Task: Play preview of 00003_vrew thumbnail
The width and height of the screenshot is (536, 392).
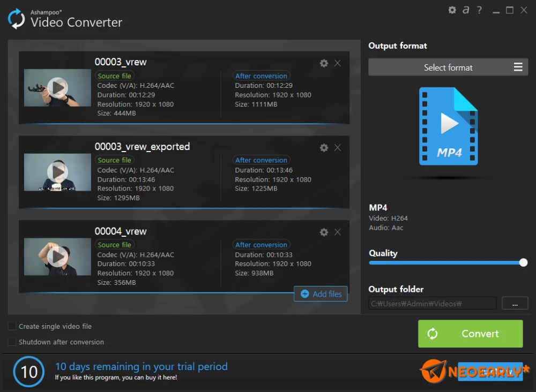Action: [57, 88]
